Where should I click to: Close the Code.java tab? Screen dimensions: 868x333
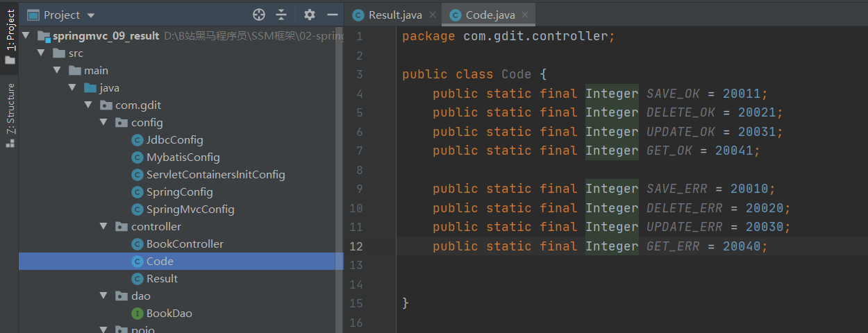point(525,15)
